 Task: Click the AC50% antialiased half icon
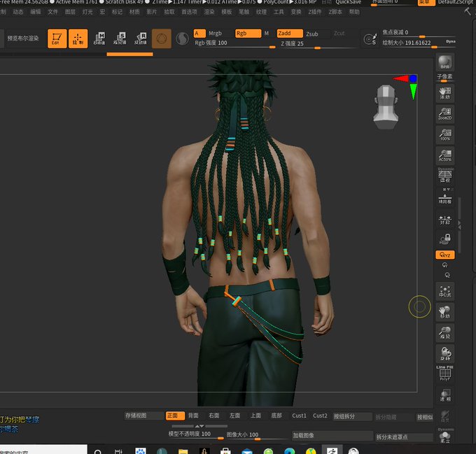pyautogui.click(x=445, y=155)
